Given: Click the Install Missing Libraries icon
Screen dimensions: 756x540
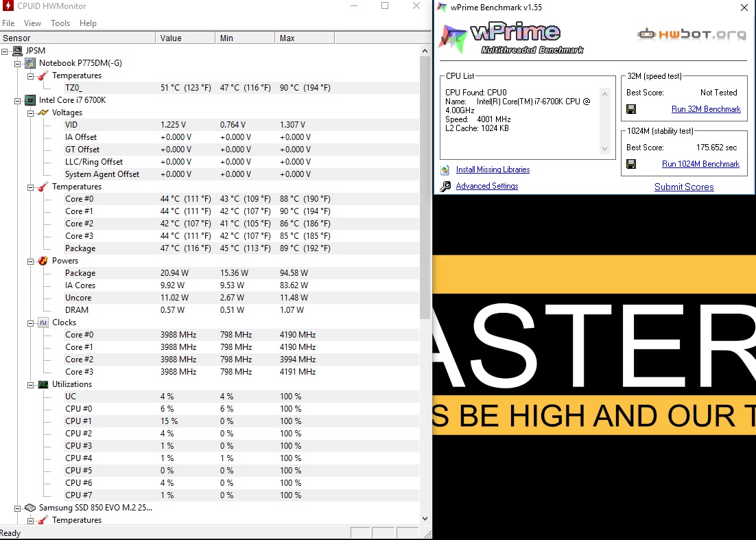Looking at the screenshot, I should coord(445,169).
